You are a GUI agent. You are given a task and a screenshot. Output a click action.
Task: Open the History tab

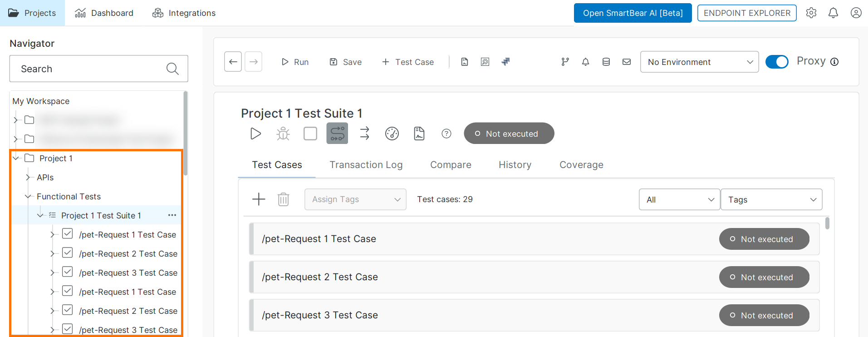tap(515, 165)
